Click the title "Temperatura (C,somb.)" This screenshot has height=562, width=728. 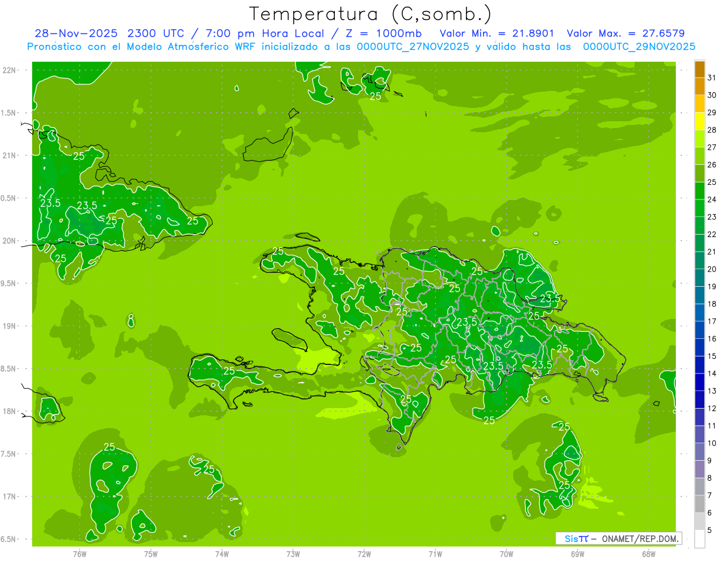(370, 14)
